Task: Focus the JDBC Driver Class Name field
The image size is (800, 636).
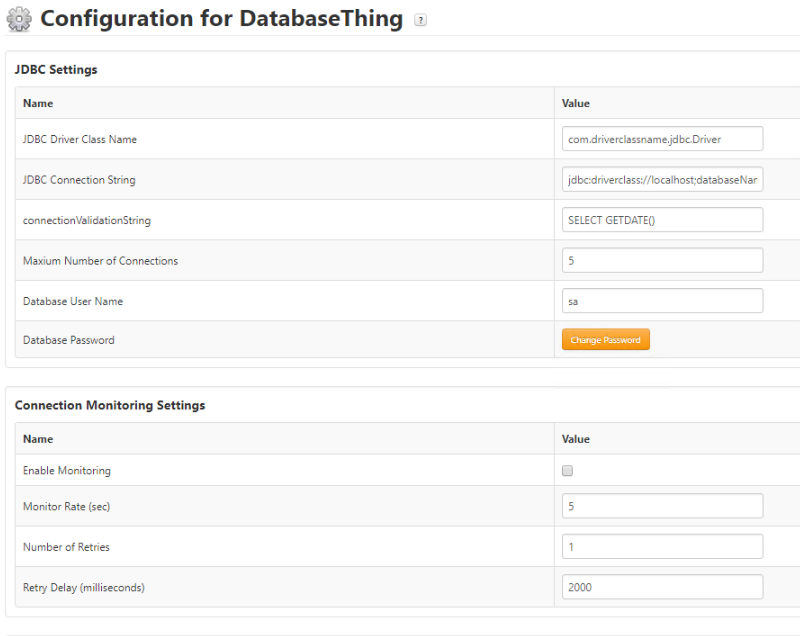Action: (x=662, y=139)
